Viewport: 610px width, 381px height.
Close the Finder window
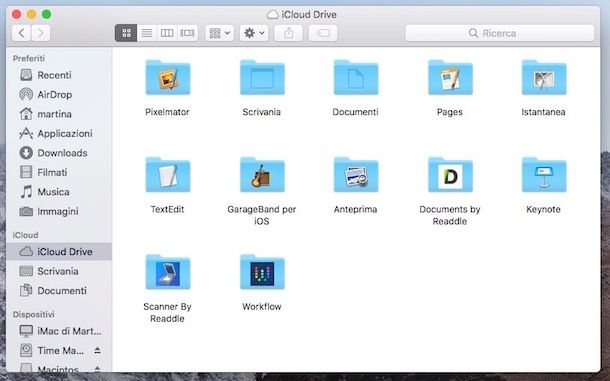(16, 14)
